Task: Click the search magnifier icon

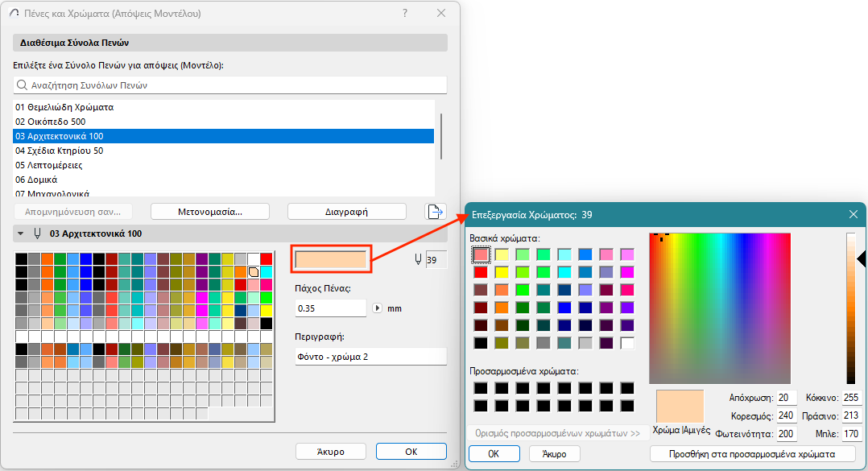Action: 20,85
